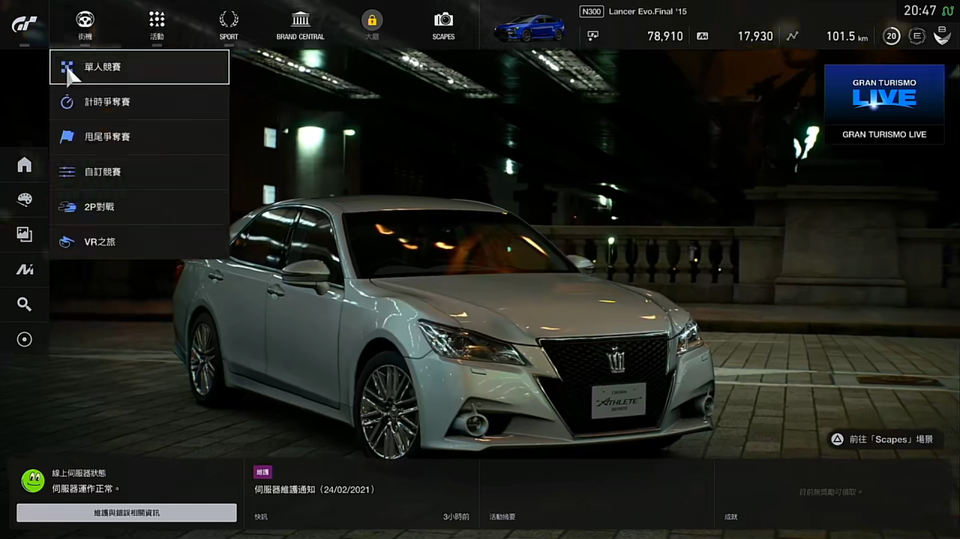Open 伺服器維護通知 (24/02/2021) news item

tap(314, 489)
